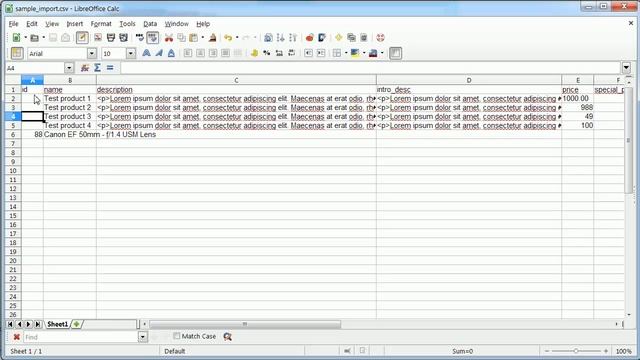This screenshot has width=640, height=360.
Task: Toggle Underline formatting
Action: pyautogui.click(x=171, y=53)
